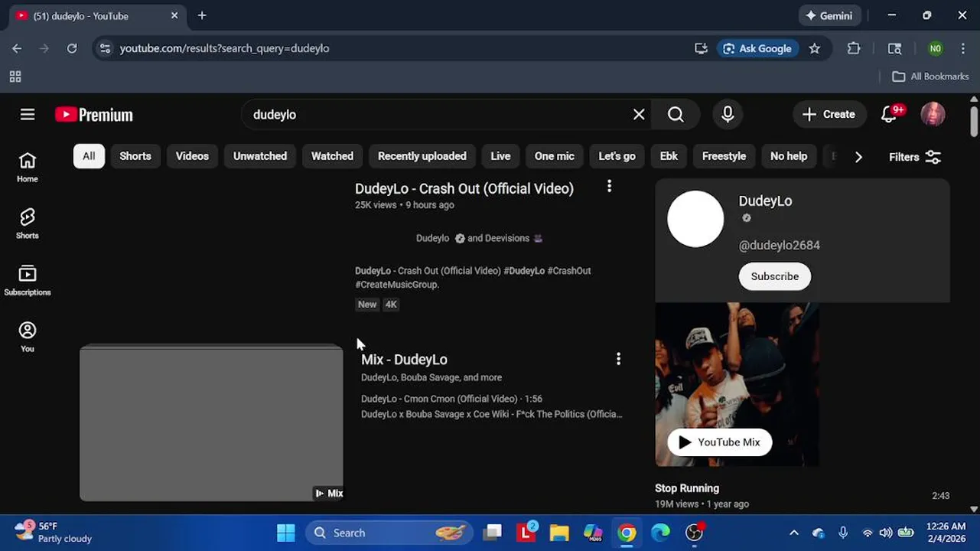This screenshot has width=980, height=551.
Task: Click the page vertical scrollbar
Action: pyautogui.click(x=974, y=121)
